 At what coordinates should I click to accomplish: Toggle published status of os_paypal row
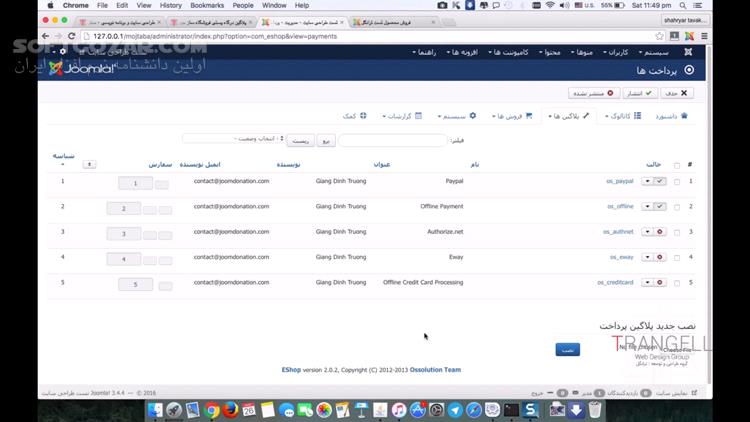click(x=660, y=181)
